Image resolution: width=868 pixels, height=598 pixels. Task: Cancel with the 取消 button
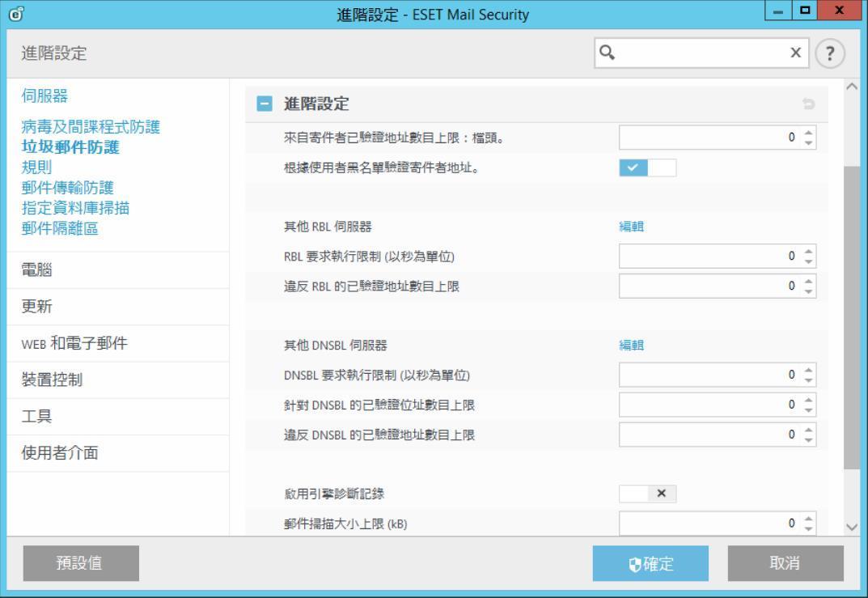pyautogui.click(x=785, y=563)
